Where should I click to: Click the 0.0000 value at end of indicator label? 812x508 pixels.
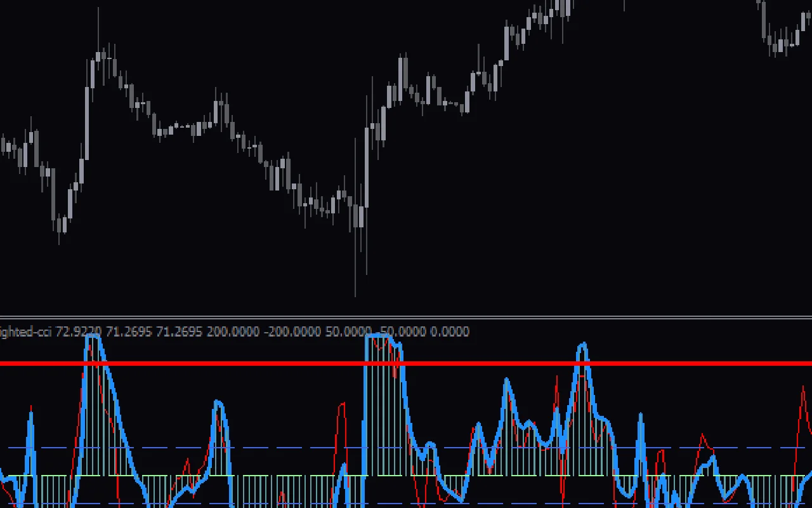(449, 331)
